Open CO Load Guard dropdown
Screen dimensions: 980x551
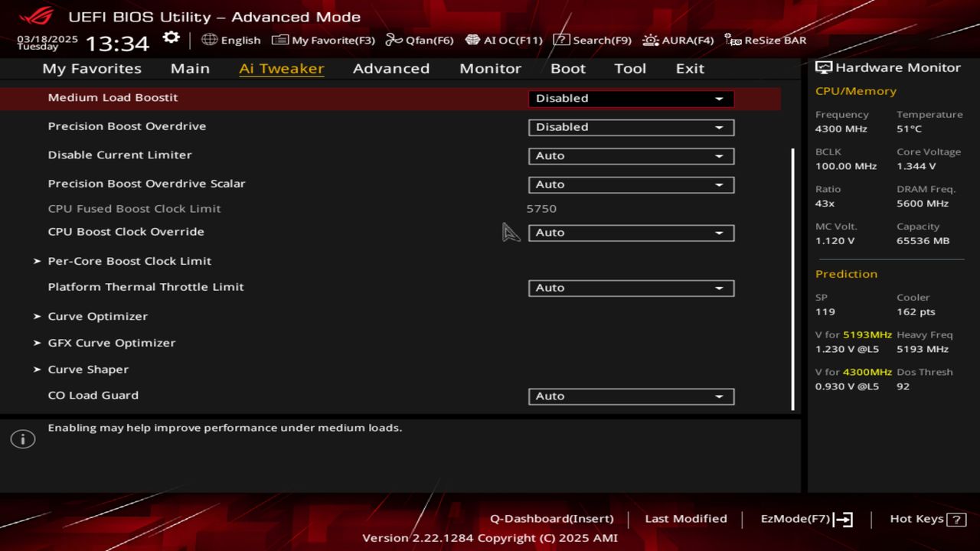click(632, 396)
